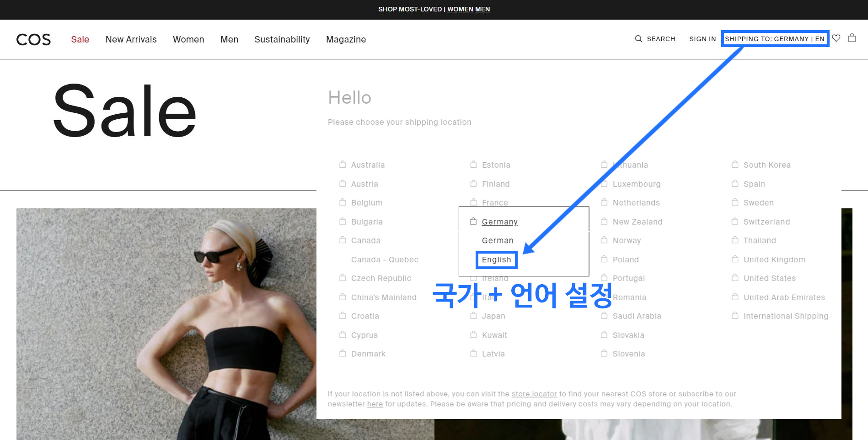Select Slovakia shipping location
Screen dimensions: 868x440
pyautogui.click(x=628, y=335)
